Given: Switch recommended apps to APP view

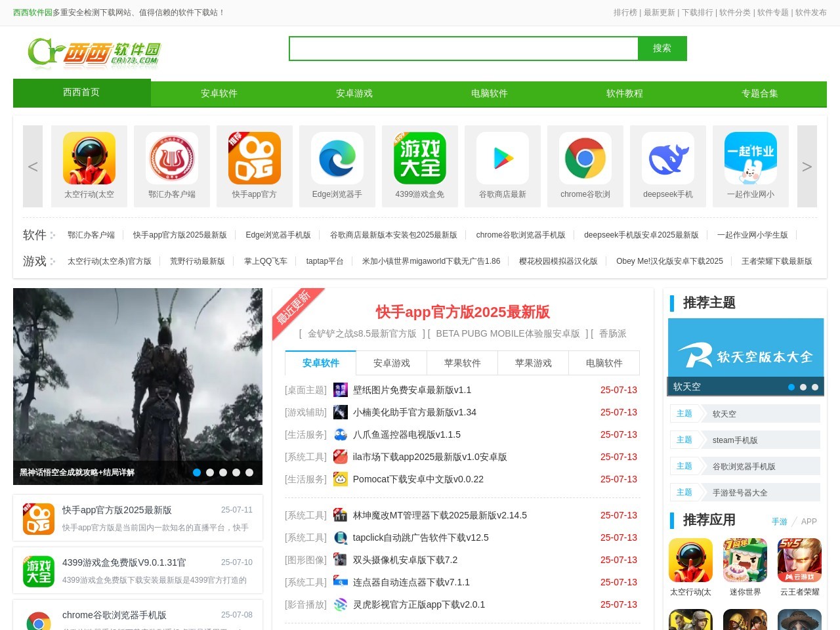Looking at the screenshot, I should click(x=808, y=521).
